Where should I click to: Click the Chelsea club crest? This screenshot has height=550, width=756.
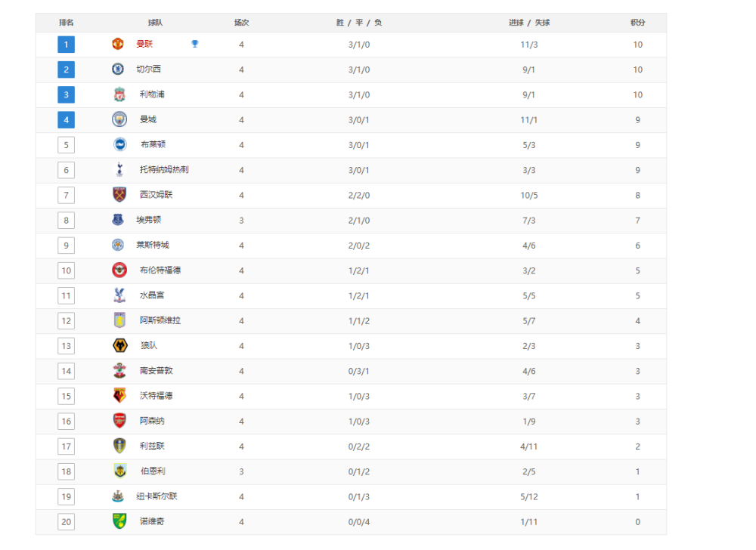(118, 70)
